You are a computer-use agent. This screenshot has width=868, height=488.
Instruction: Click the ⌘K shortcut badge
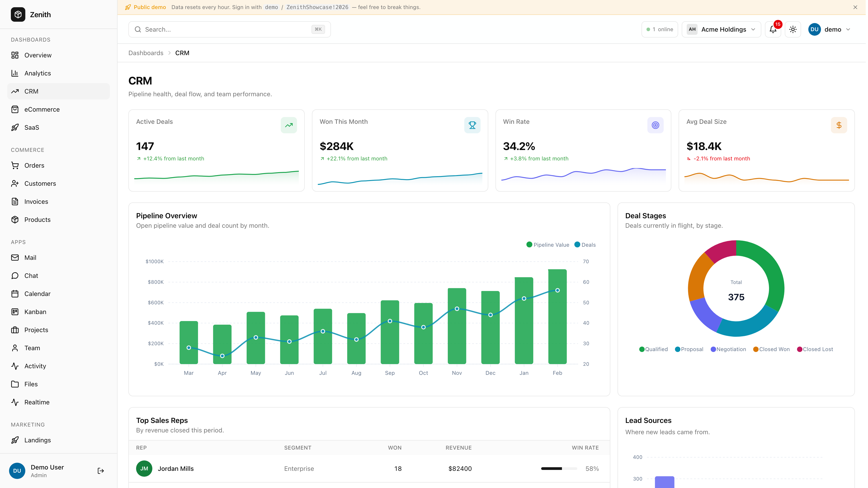click(x=318, y=29)
